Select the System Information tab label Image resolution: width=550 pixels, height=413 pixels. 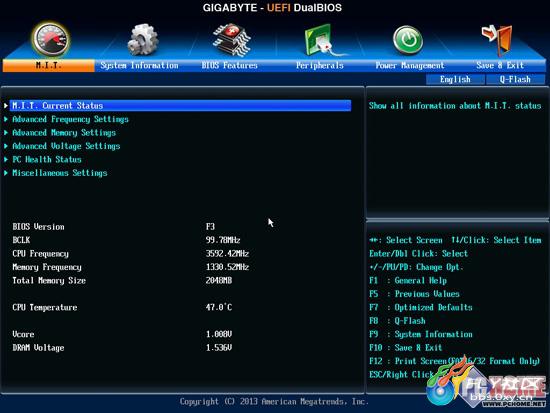(x=139, y=66)
